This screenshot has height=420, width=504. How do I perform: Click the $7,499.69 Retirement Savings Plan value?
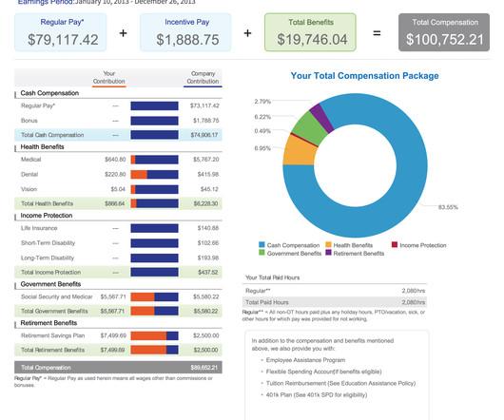tap(113, 335)
